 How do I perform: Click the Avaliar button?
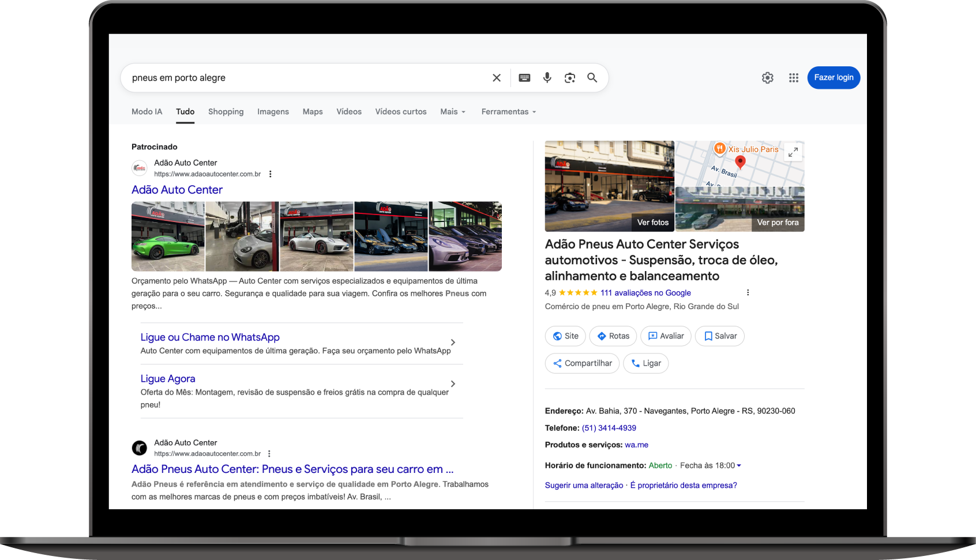(666, 336)
